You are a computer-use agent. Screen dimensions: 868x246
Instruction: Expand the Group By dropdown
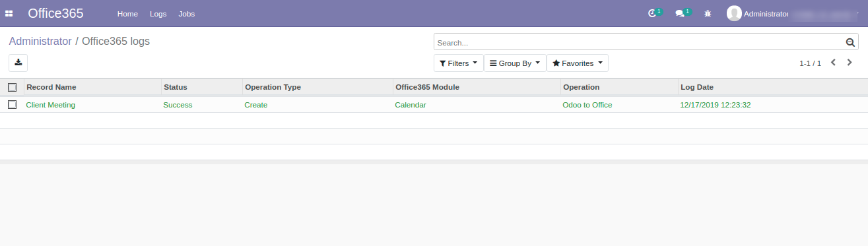(515, 63)
